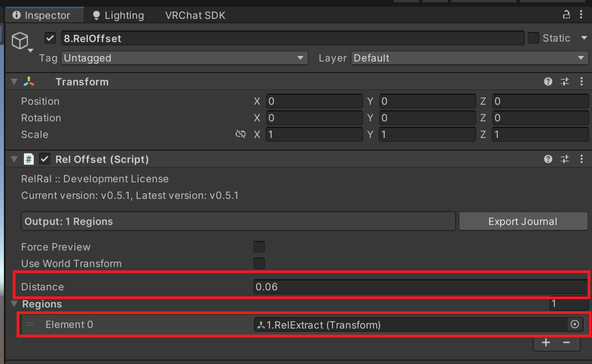Edit the object name field 8.RelOffset
This screenshot has width=592, height=364.
click(293, 38)
